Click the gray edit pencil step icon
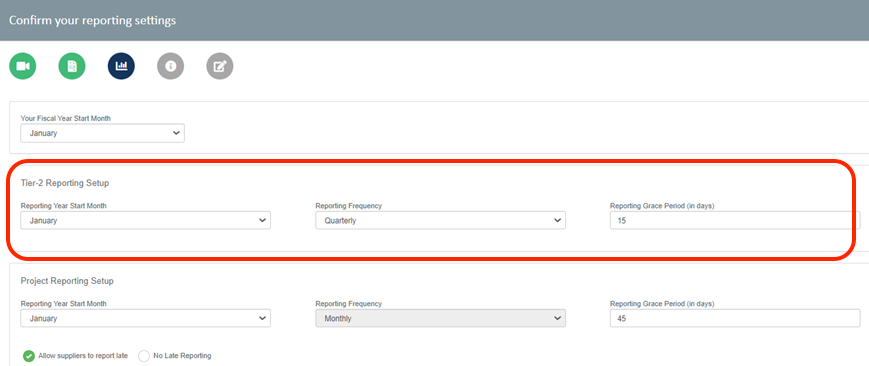Screen dimensions: 869x366 point(220,67)
